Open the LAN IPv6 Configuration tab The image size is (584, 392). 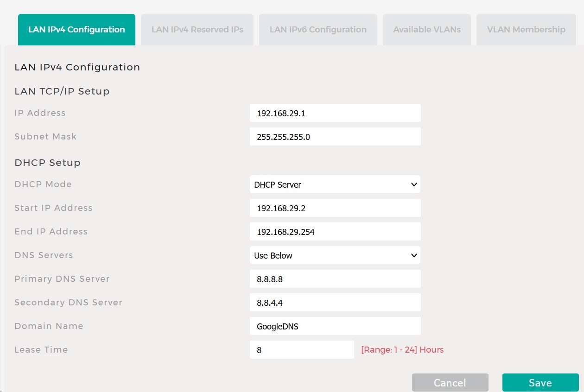click(x=318, y=30)
